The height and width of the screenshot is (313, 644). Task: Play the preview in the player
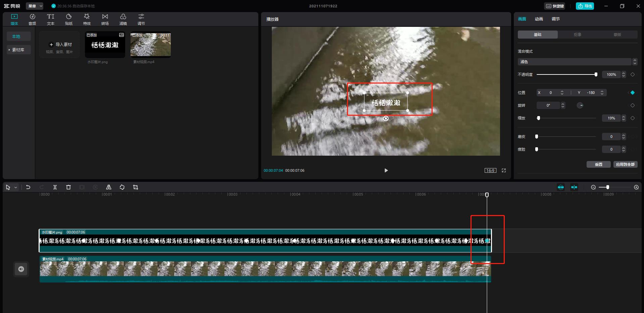(x=386, y=170)
